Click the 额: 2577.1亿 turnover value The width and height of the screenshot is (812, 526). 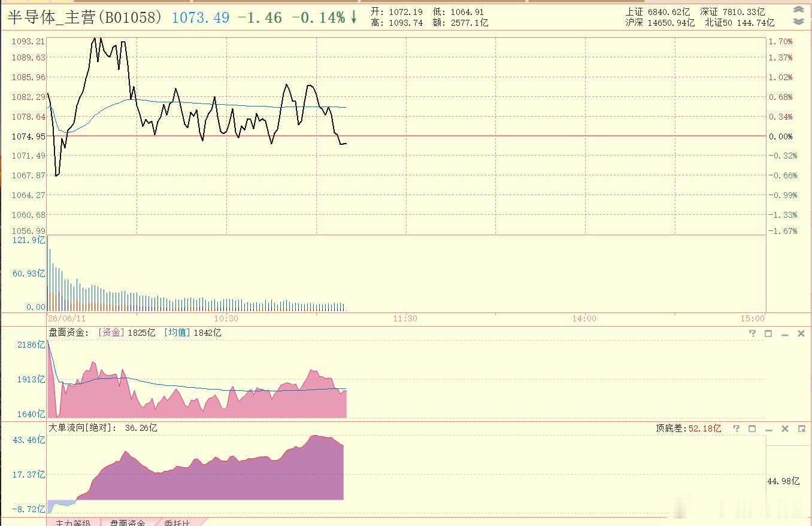(460, 23)
